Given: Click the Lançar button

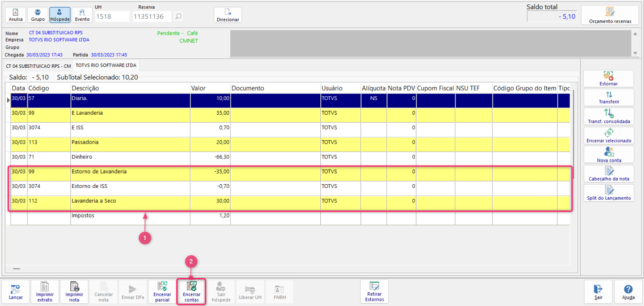Looking at the screenshot, I should 16,292.
